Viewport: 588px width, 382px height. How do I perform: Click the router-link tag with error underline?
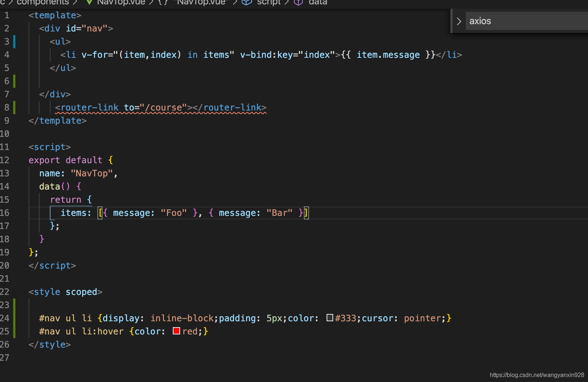pos(161,108)
